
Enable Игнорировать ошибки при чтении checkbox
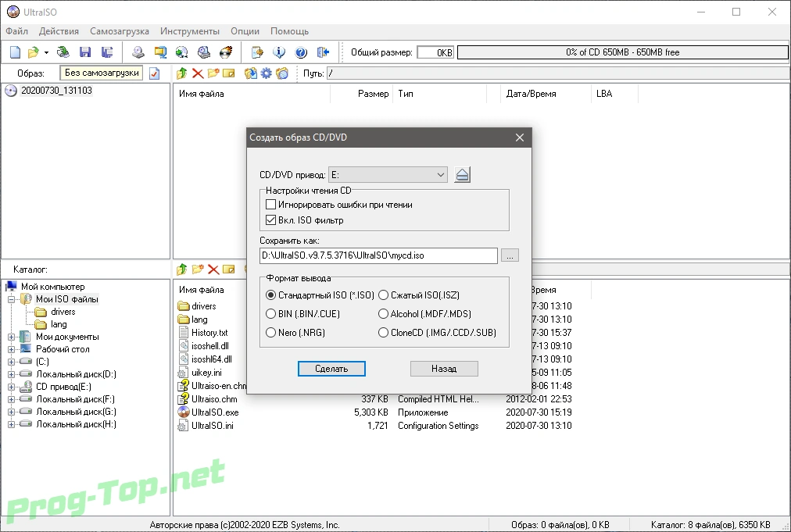(271, 205)
